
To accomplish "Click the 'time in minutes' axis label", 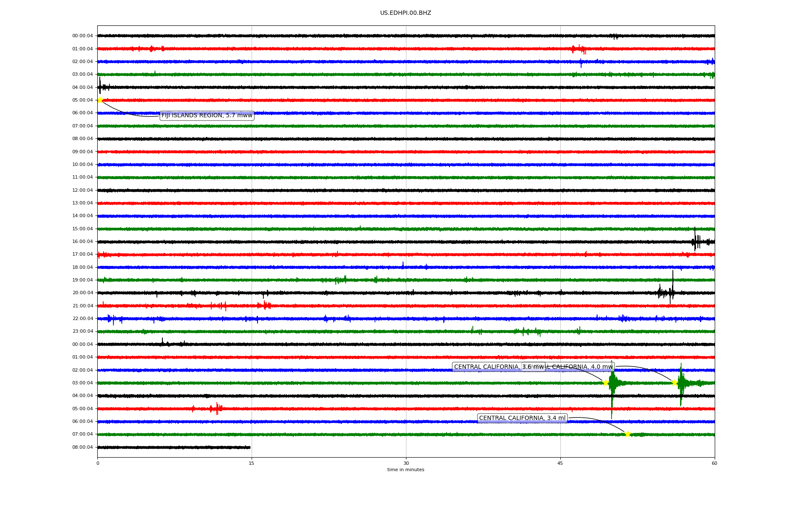I will click(x=405, y=470).
